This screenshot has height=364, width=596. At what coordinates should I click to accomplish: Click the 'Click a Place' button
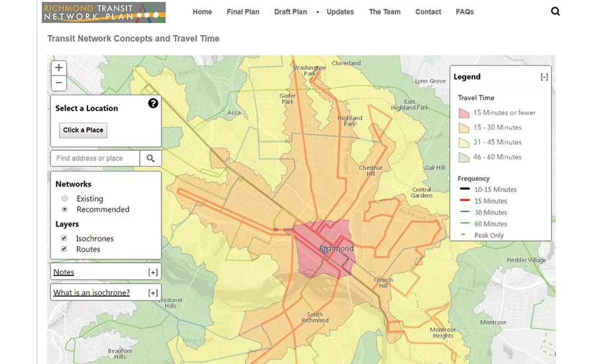pos(83,130)
